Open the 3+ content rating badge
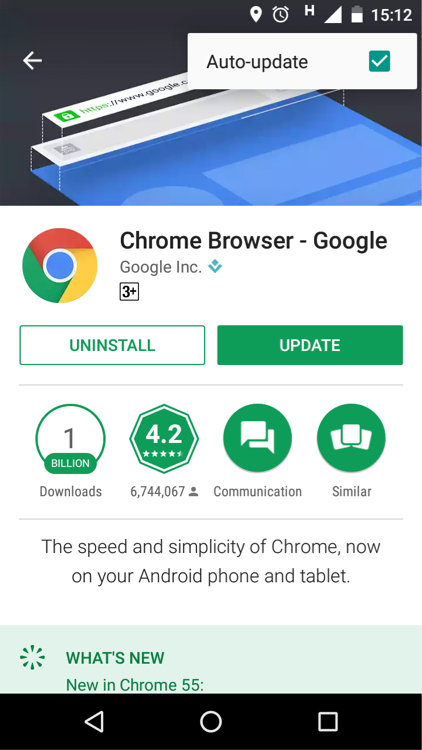422x750 pixels. 129,292
